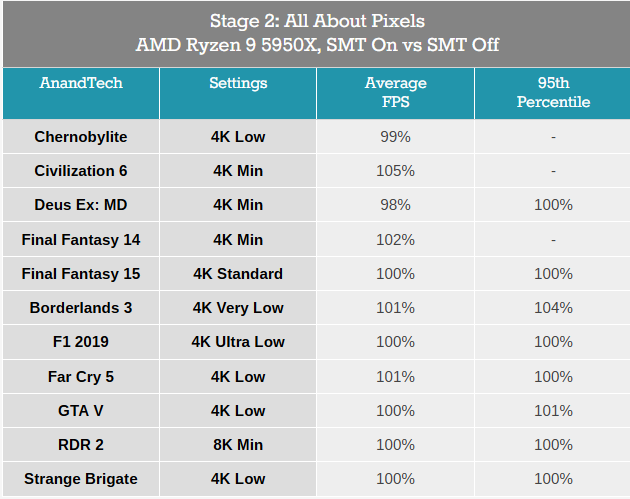Select the Settings column header

click(x=238, y=93)
